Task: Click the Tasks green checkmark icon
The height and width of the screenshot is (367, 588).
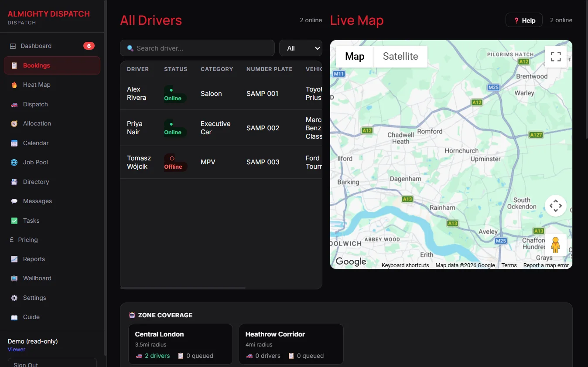Action: coord(14,221)
